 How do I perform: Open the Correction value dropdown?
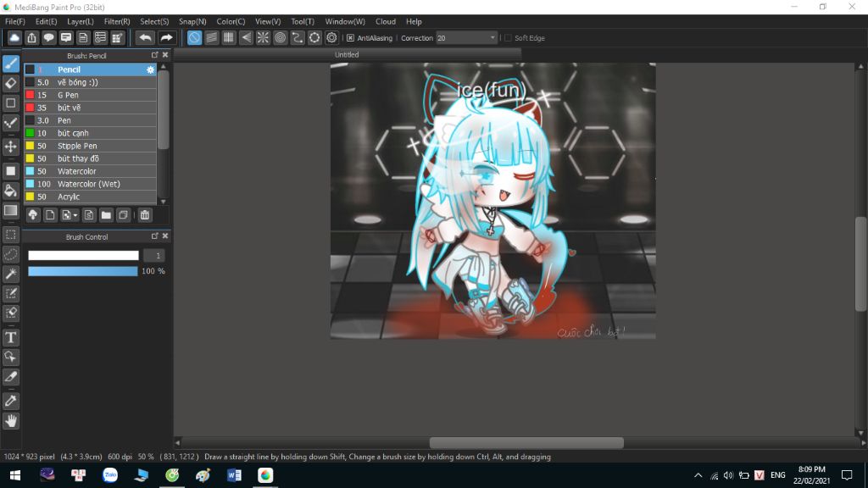492,37
